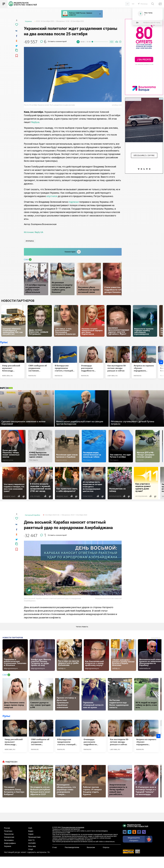The width and height of the screenshot is (164, 868).
Task: Bookmark the Ukraine article
Action: point(16,56)
